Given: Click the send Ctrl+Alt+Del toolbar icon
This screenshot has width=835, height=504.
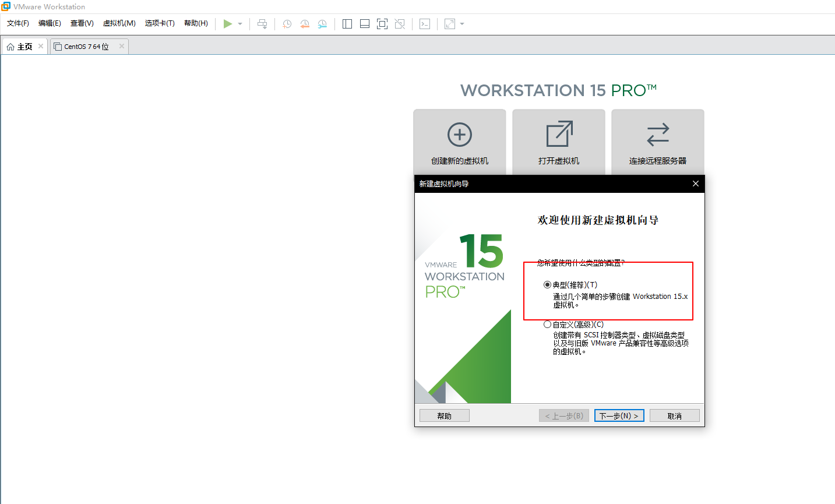Looking at the screenshot, I should point(262,24).
